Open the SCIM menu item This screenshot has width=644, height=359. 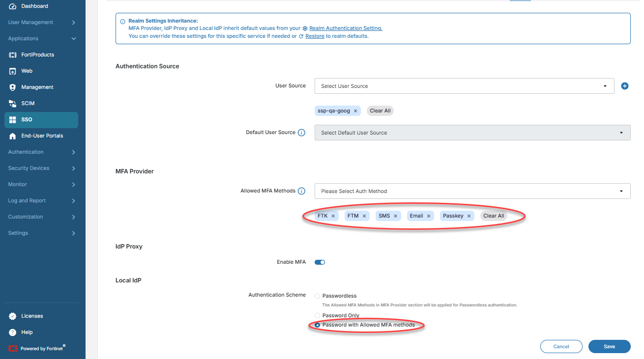point(28,104)
